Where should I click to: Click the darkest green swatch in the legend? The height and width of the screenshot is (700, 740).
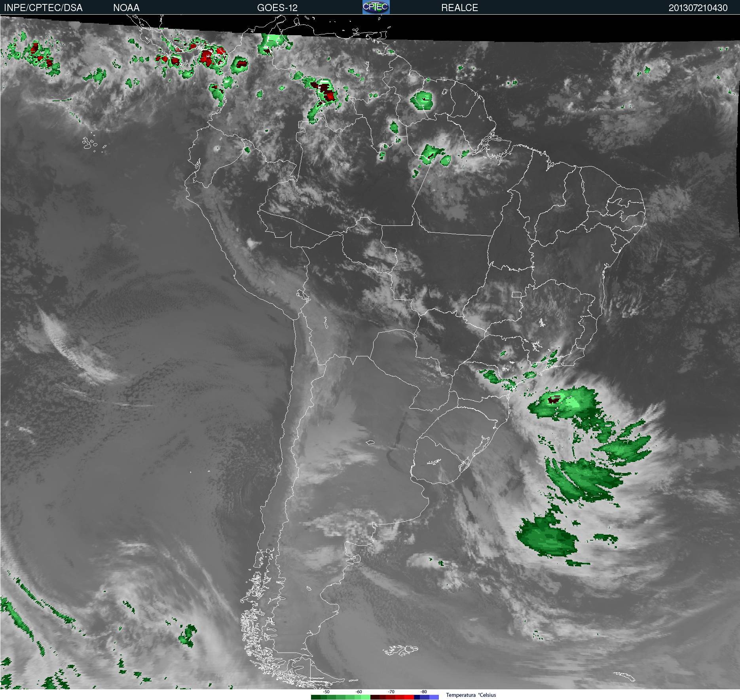pos(316,697)
